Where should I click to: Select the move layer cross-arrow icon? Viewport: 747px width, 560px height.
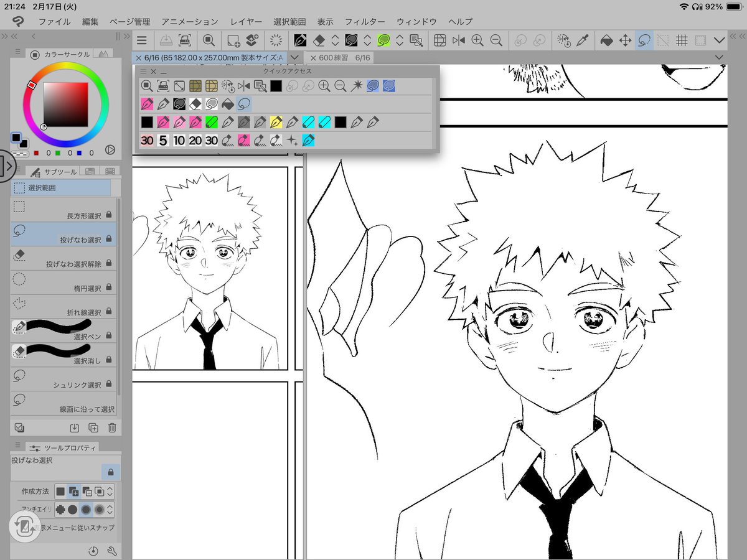625,40
